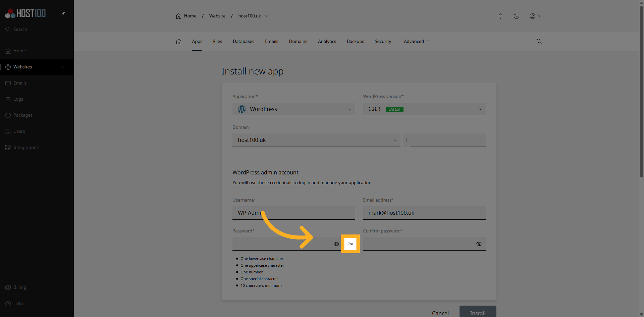This screenshot has width=644, height=317.
Task: Click the WordPress logo in Application field
Action: pyautogui.click(x=242, y=109)
